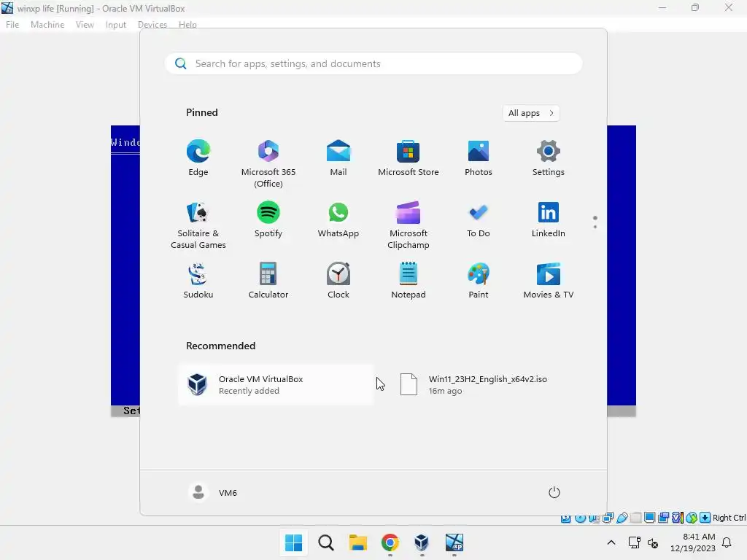Focus the Start menu search box
The width and height of the screenshot is (747, 560).
(373, 64)
